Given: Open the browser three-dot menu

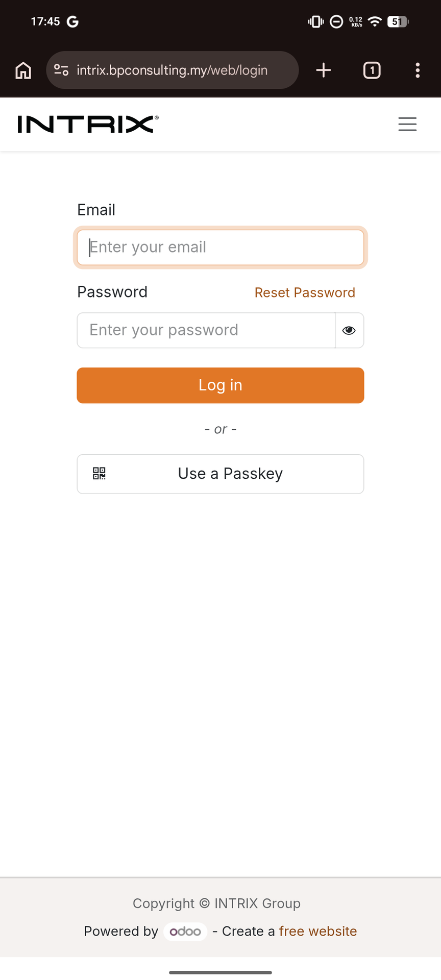Looking at the screenshot, I should click(418, 70).
